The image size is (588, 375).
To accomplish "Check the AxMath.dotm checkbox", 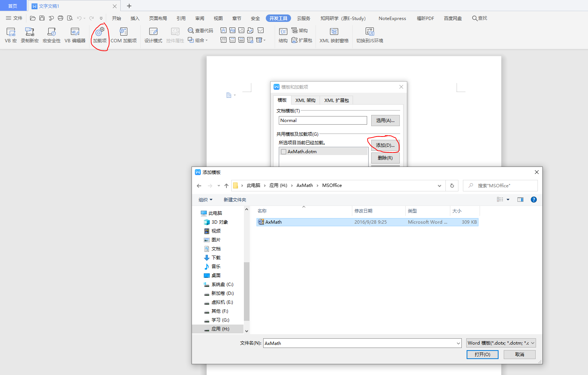I will point(284,152).
